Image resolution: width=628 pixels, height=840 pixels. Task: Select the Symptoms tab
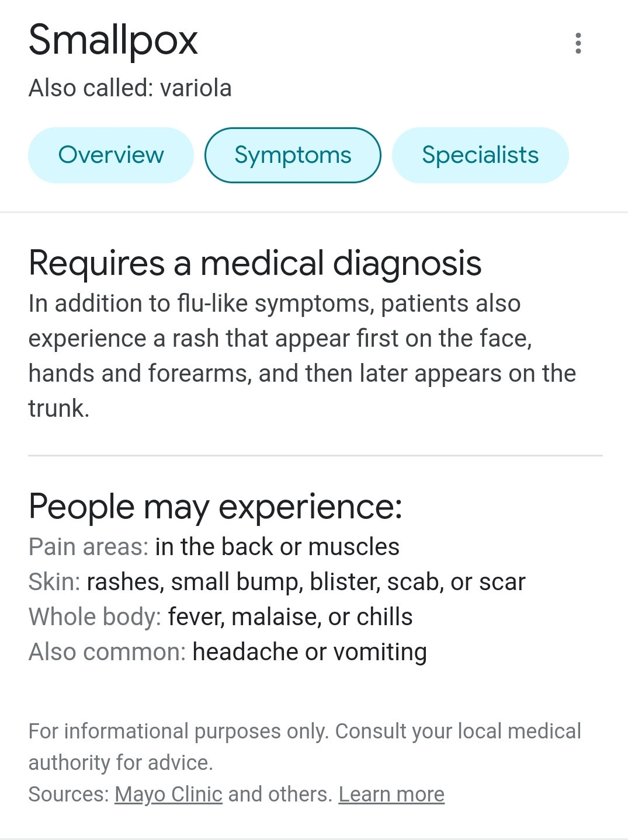[x=293, y=155]
